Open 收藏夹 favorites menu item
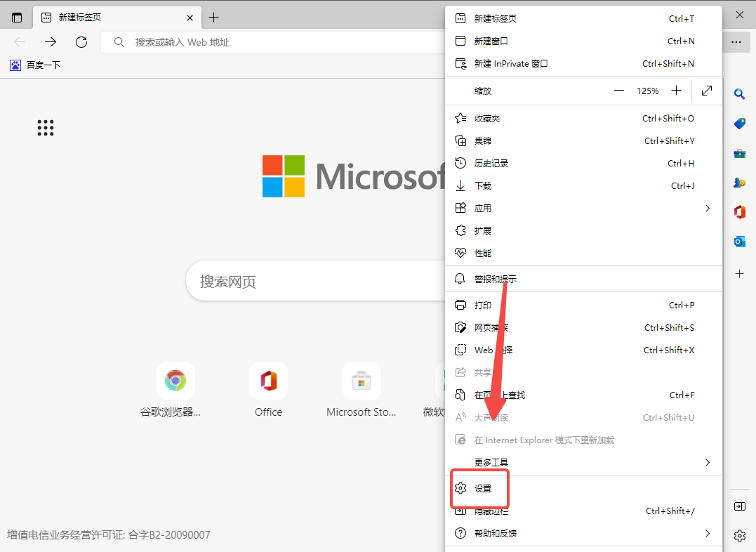 coord(583,118)
